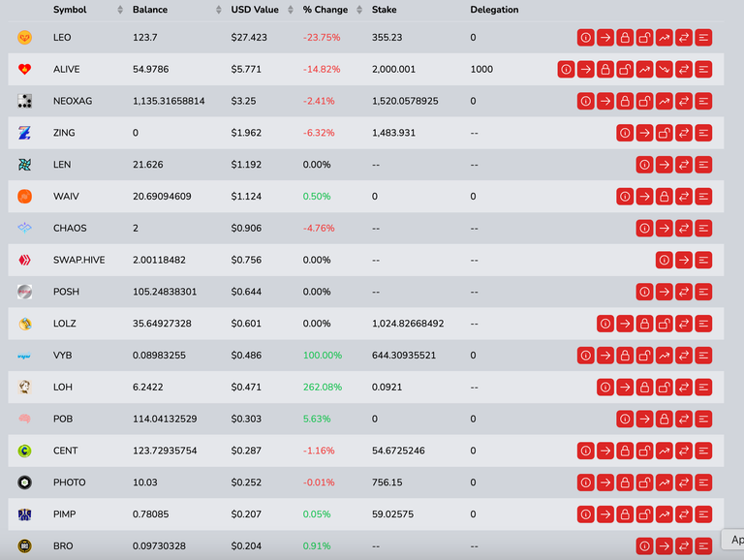Click the Stake column header
The image size is (744, 560).
(x=384, y=10)
